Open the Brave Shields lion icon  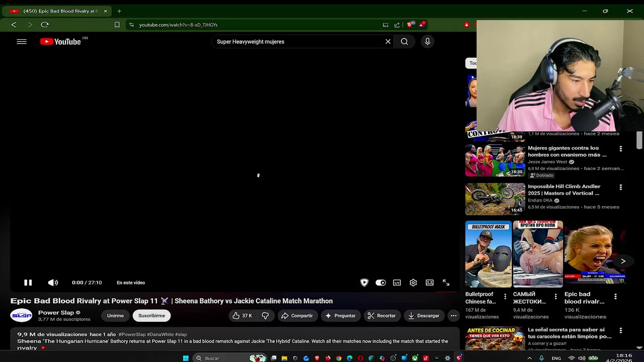[x=411, y=25]
